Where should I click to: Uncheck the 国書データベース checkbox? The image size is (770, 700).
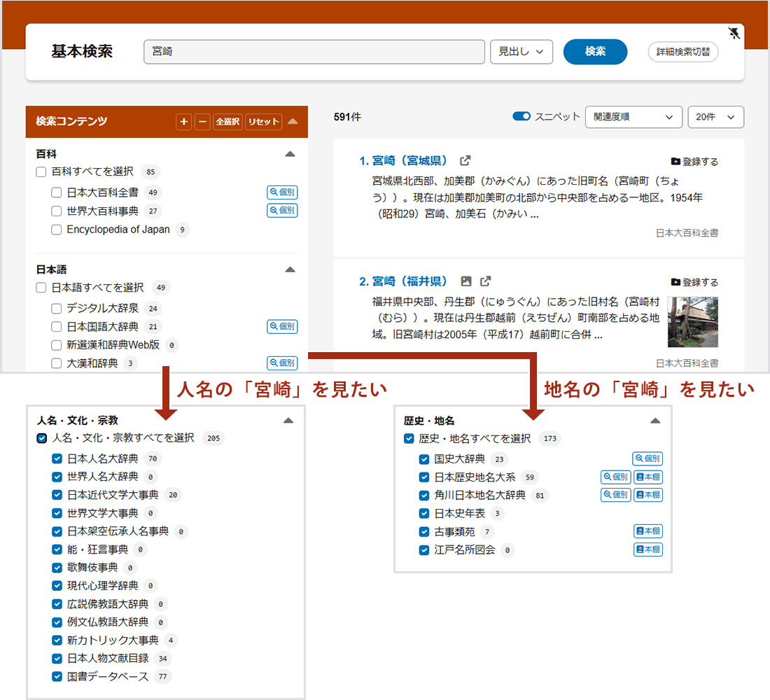coord(57,676)
